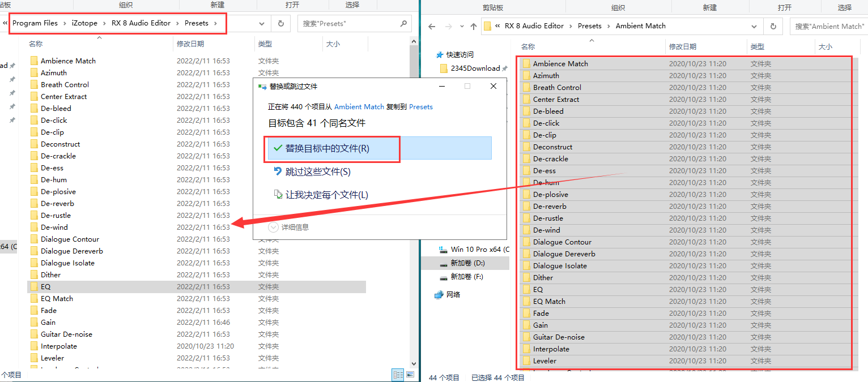Switch to large icons view in left window

(410, 375)
